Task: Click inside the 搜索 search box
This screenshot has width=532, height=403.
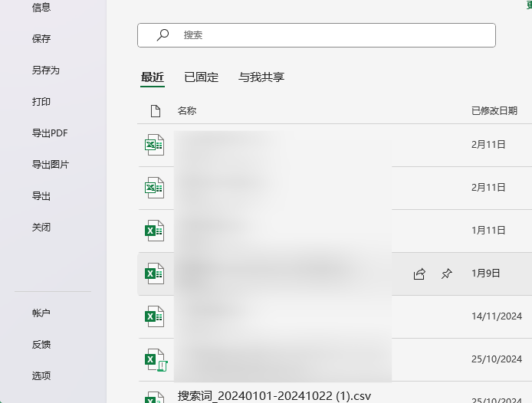Action: (x=317, y=35)
